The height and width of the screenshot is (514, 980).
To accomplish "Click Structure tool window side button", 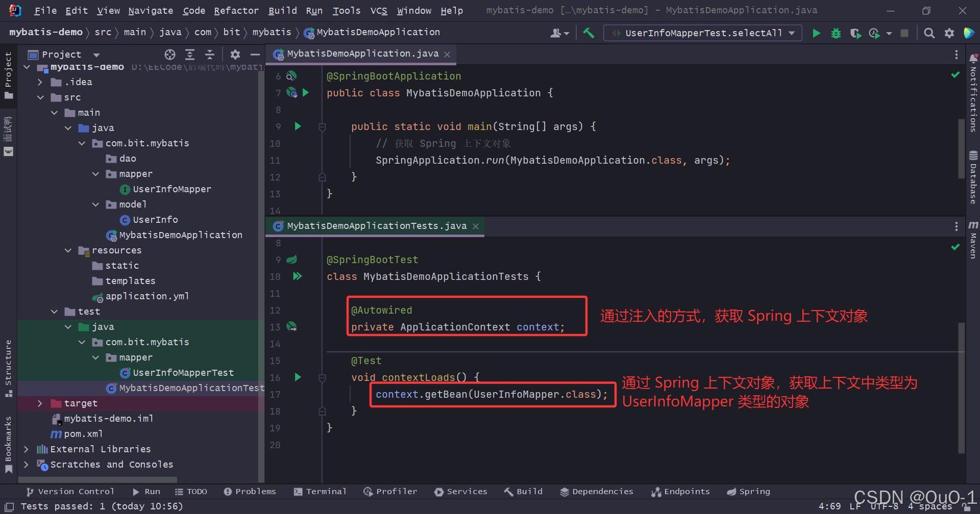I will 8,368.
